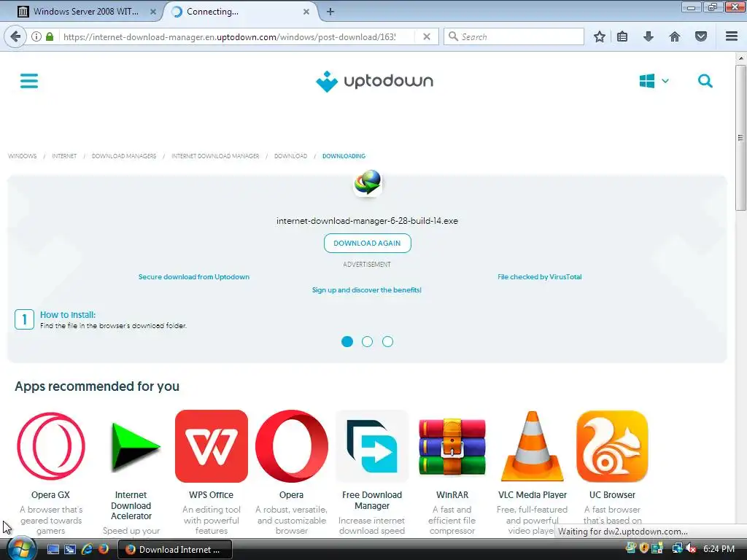This screenshot has height=560, width=747.
Task: Click the DOWNLOAD breadcrumb
Action: pyautogui.click(x=290, y=156)
